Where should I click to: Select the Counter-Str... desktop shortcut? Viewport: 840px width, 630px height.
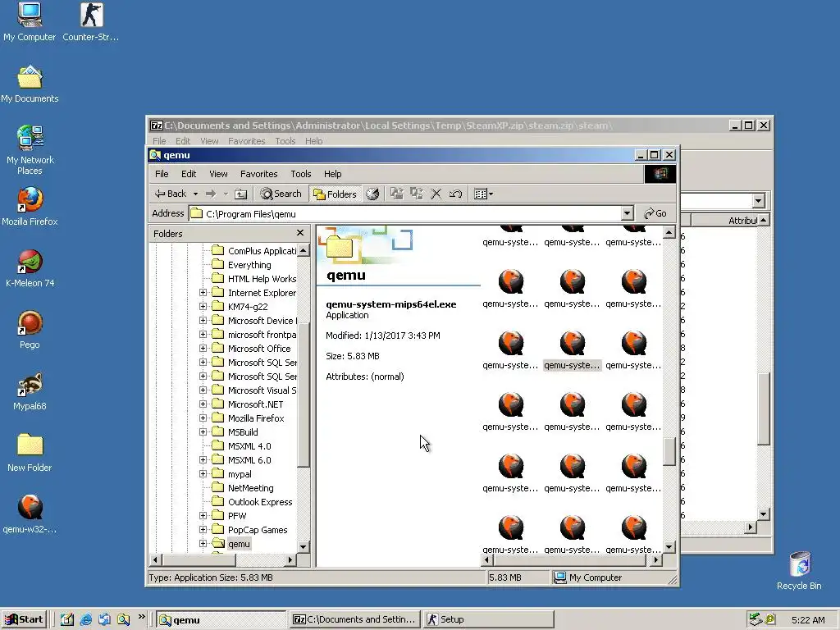[x=91, y=21]
